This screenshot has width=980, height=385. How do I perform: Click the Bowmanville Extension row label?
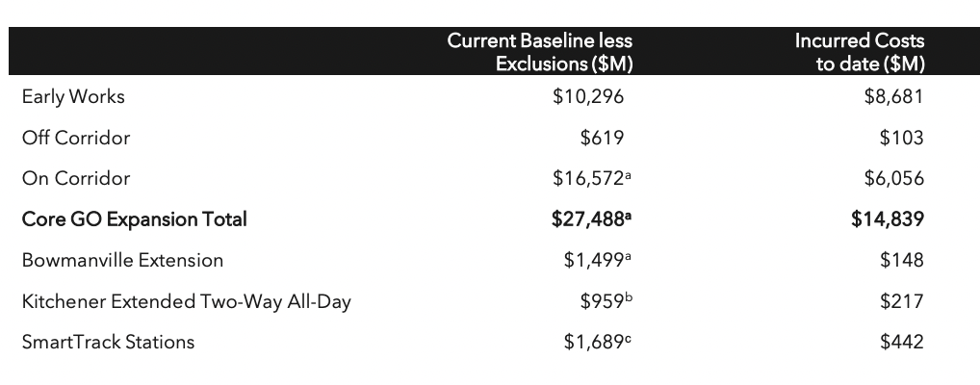122,260
